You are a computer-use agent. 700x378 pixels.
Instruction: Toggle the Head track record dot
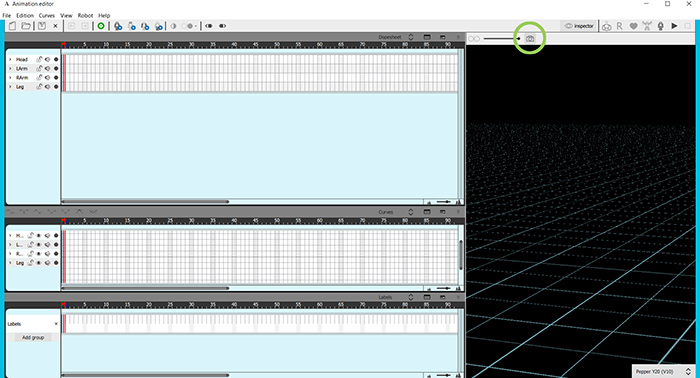[56, 59]
